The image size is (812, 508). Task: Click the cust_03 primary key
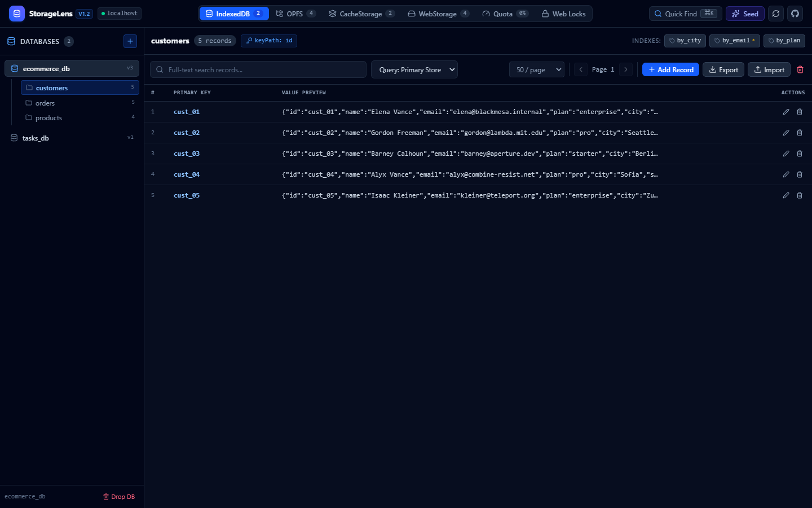(187, 154)
